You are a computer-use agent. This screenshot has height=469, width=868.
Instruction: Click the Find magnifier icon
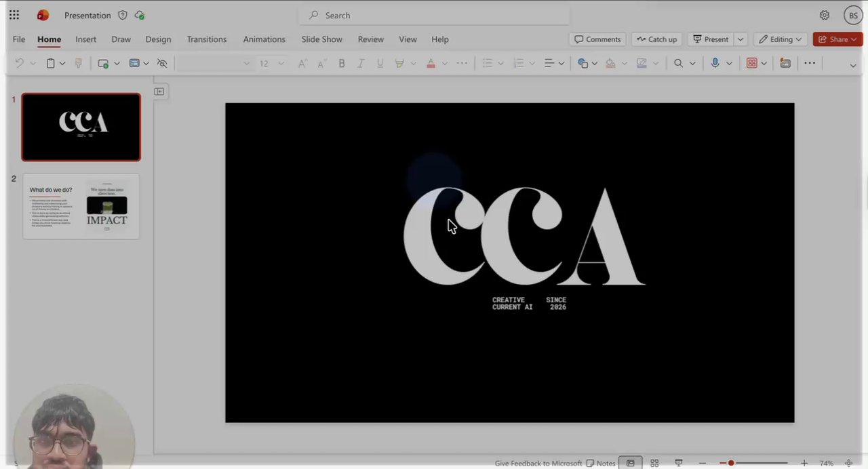(678, 63)
